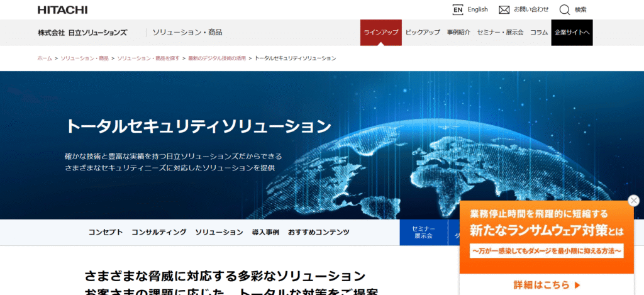644x295 pixels.
Task: Click the blue セミナー展示会 button
Action: (423, 232)
